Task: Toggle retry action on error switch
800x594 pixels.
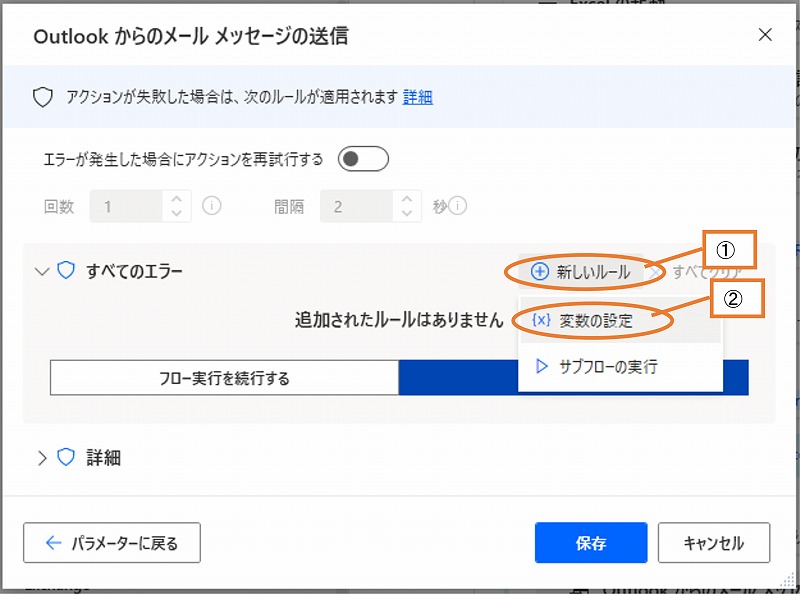Action: point(363,159)
